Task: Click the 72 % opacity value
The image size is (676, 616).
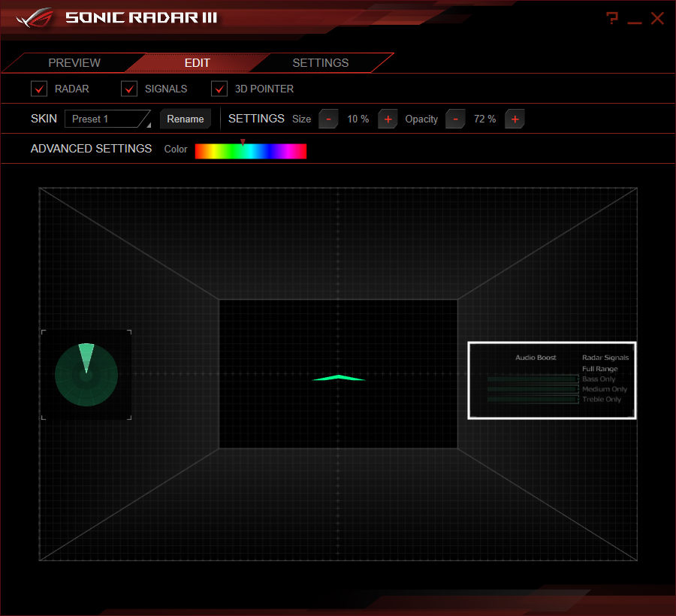Action: (x=484, y=119)
